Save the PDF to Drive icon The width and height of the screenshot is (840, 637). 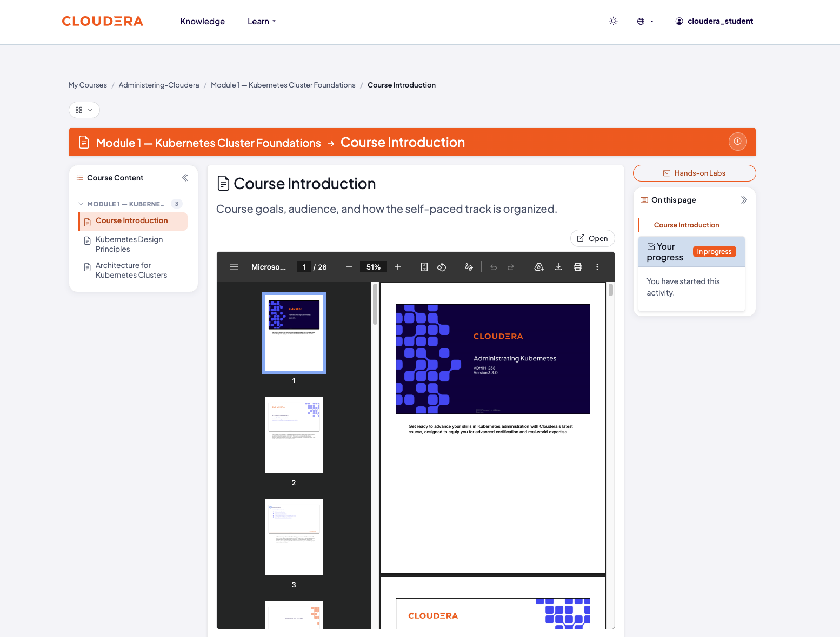pyautogui.click(x=539, y=267)
